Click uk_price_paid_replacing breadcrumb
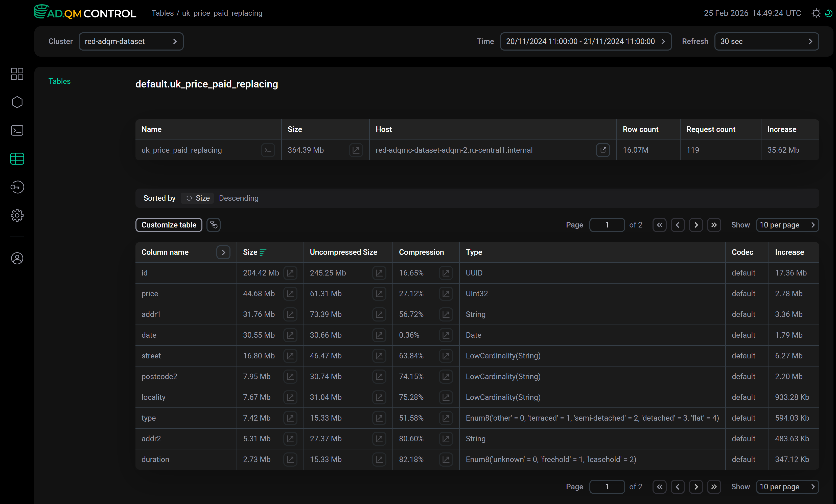The height and width of the screenshot is (504, 836). [222, 13]
